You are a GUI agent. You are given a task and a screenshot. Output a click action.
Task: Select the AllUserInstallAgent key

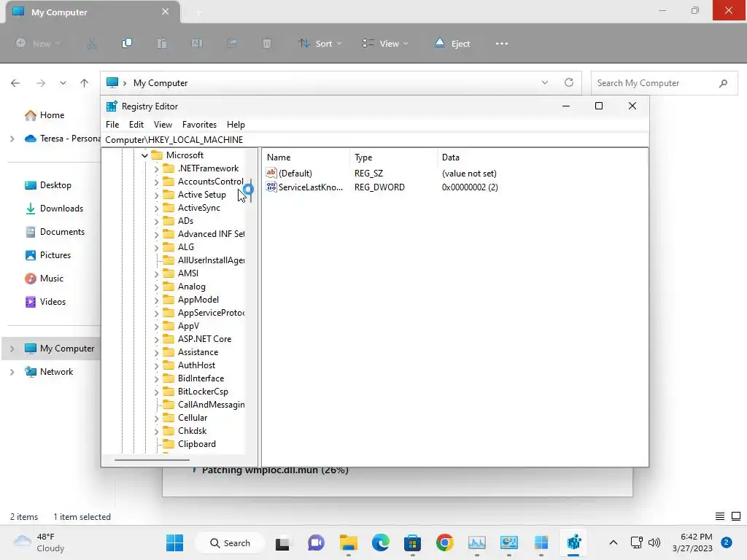[x=204, y=260]
